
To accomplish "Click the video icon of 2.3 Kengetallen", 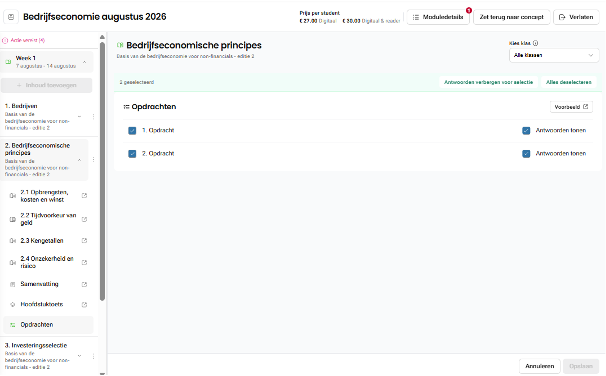I will tap(13, 241).
